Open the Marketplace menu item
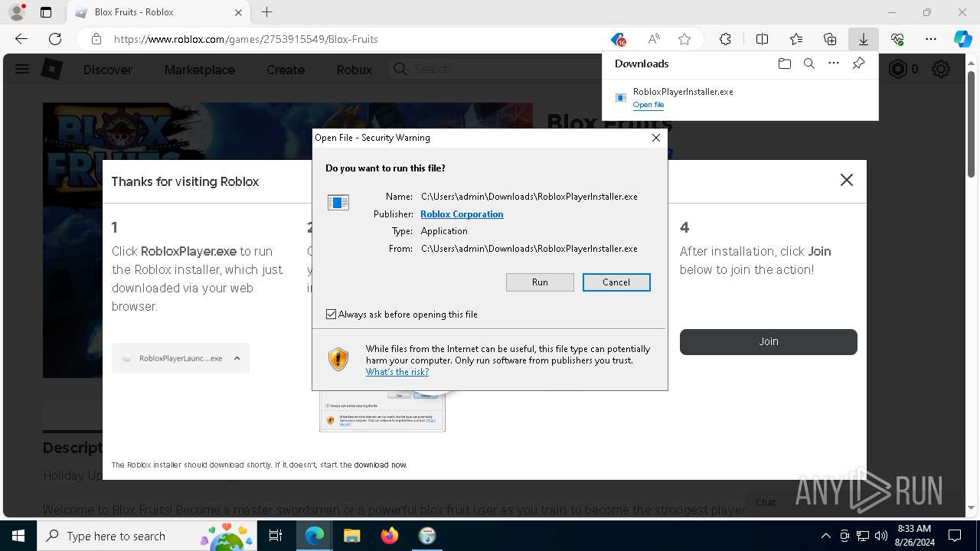The height and width of the screenshot is (551, 980). click(x=200, y=70)
